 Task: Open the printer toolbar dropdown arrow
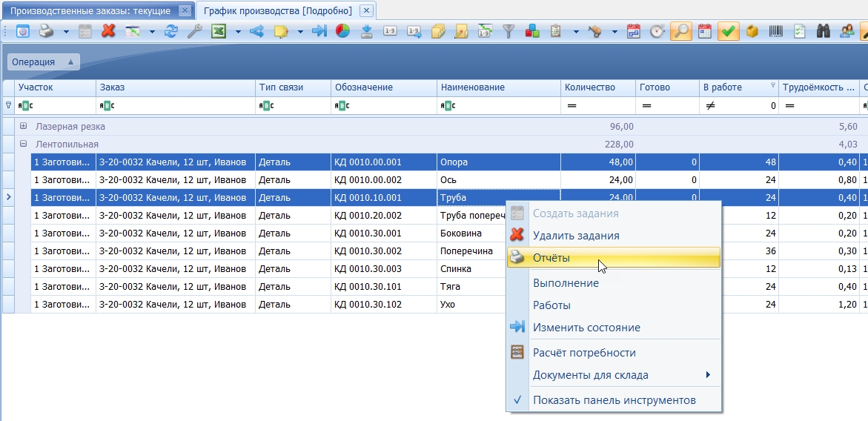[x=67, y=32]
